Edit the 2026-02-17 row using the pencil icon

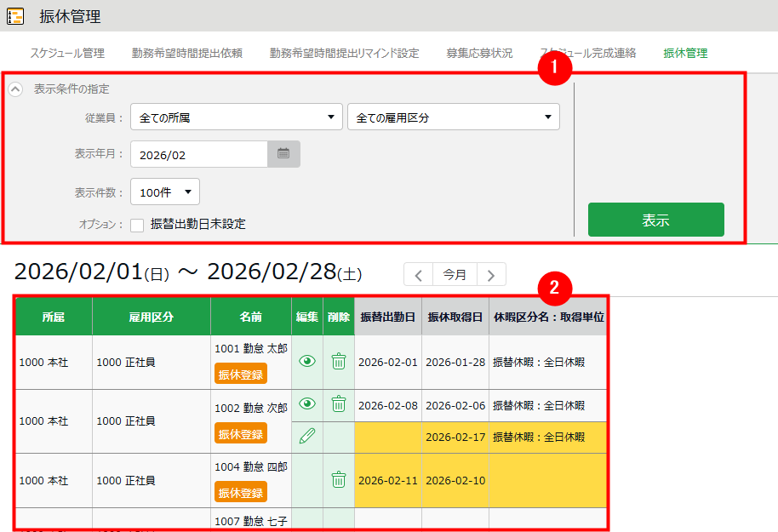pyautogui.click(x=307, y=437)
